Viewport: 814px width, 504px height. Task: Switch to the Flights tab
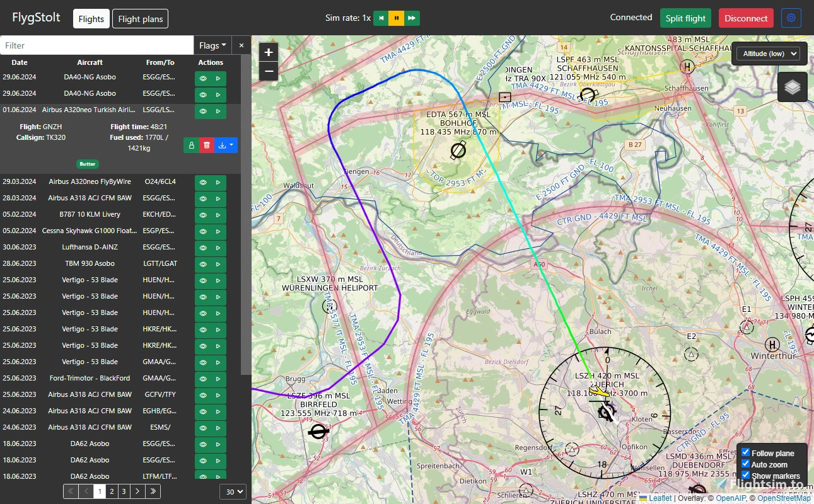(x=91, y=19)
